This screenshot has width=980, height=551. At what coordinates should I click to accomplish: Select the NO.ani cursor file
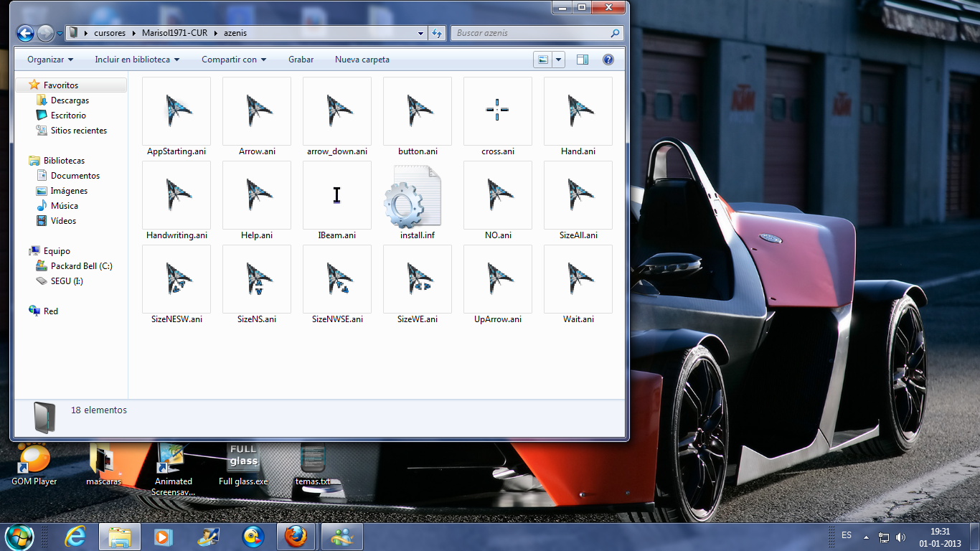tap(498, 201)
